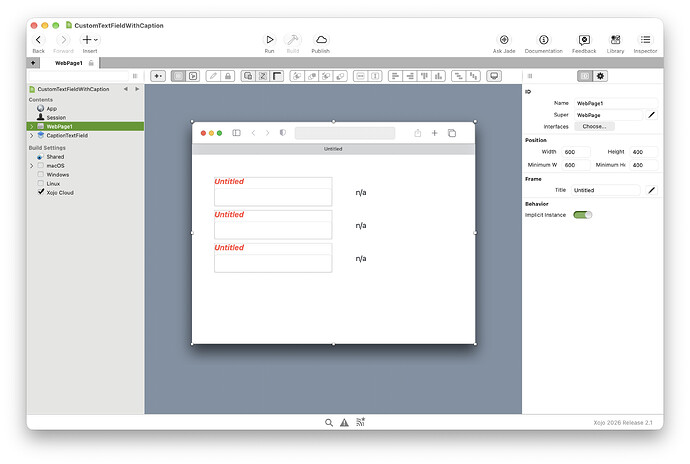The height and width of the screenshot is (464, 690).
Task: Select the first Untitled caption text field
Action: pyautogui.click(x=273, y=191)
